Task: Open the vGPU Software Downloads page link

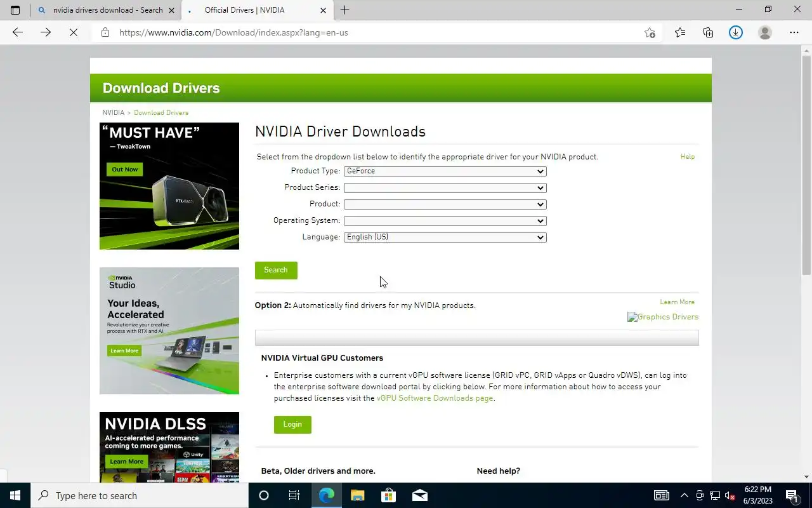Action: coord(435,398)
